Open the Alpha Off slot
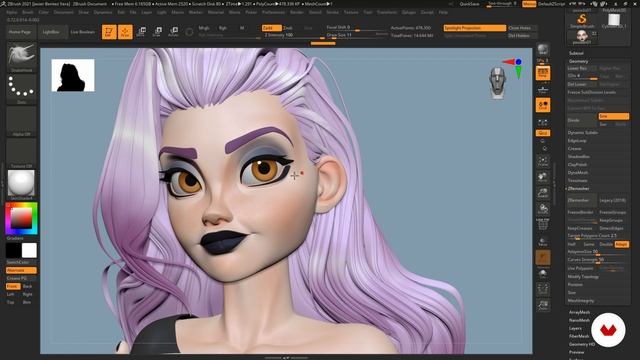 point(21,121)
